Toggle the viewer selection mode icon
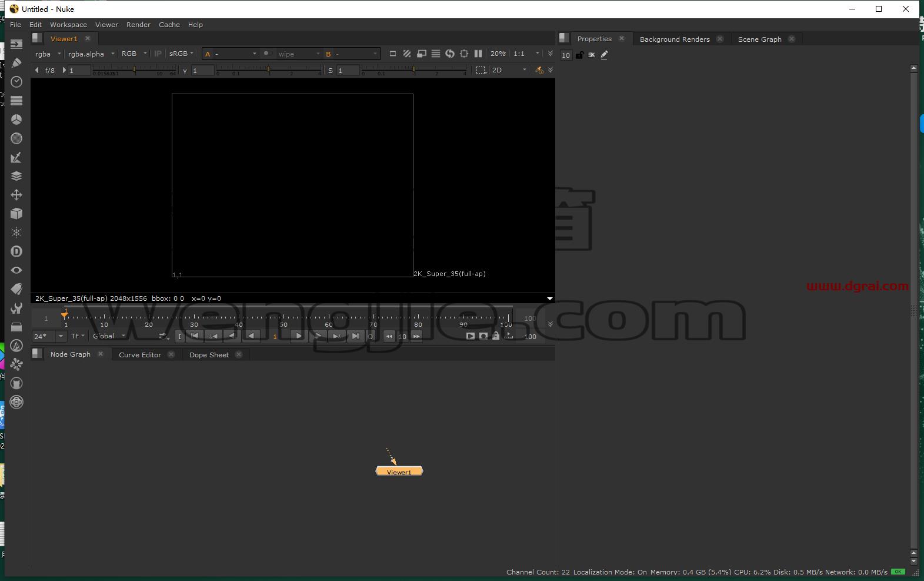Viewport: 924px width, 581px height. click(x=481, y=70)
